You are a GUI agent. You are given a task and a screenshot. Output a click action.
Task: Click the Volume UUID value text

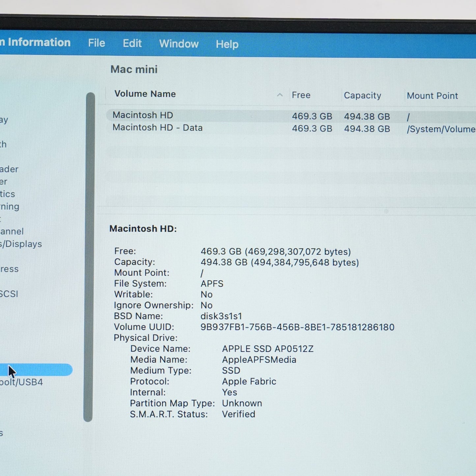[297, 327]
